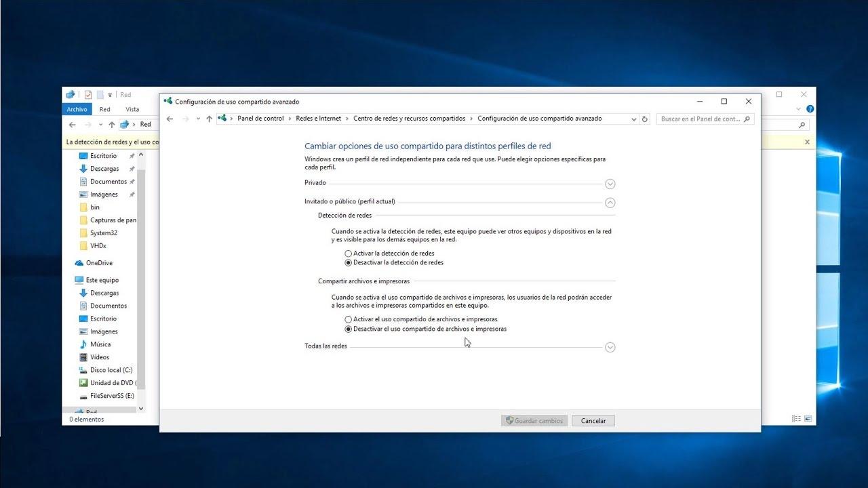The height and width of the screenshot is (488, 868).
Task: Click the navigation pane scrollbar
Action: pyautogui.click(x=141, y=271)
